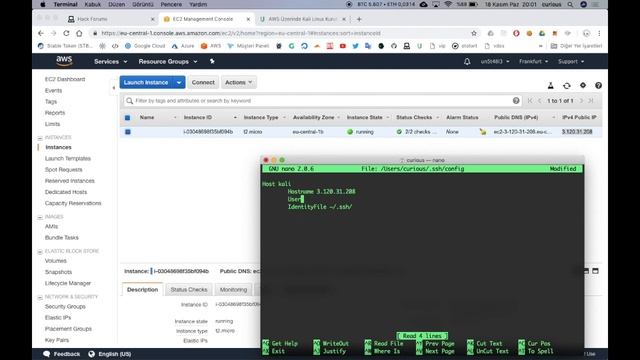Open the Support dropdown
The image size is (640, 360).
pos(571,62)
